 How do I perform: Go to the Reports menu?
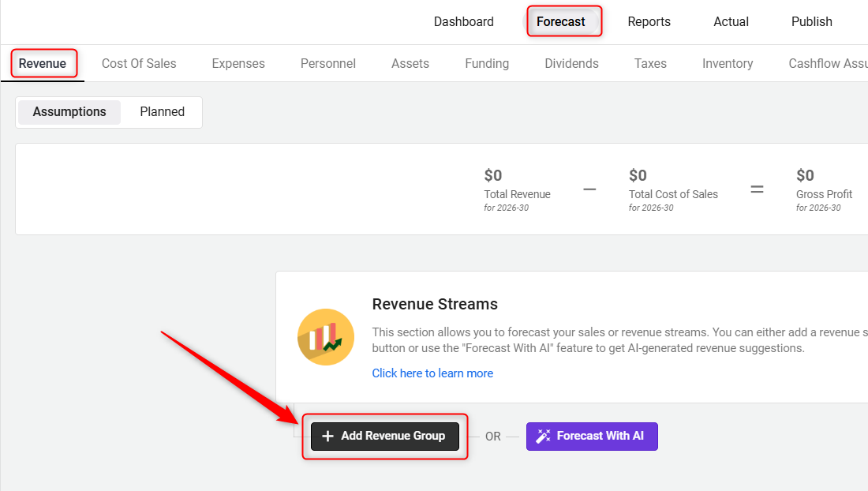649,22
